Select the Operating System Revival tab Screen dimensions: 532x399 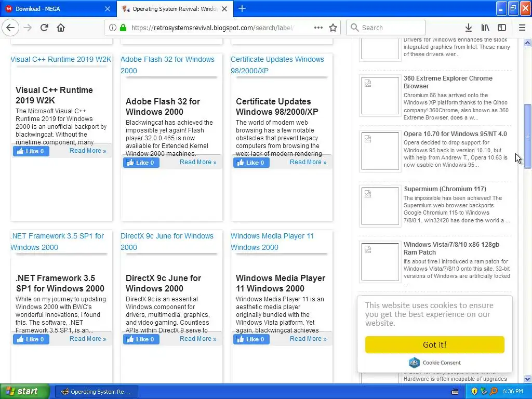(x=175, y=9)
